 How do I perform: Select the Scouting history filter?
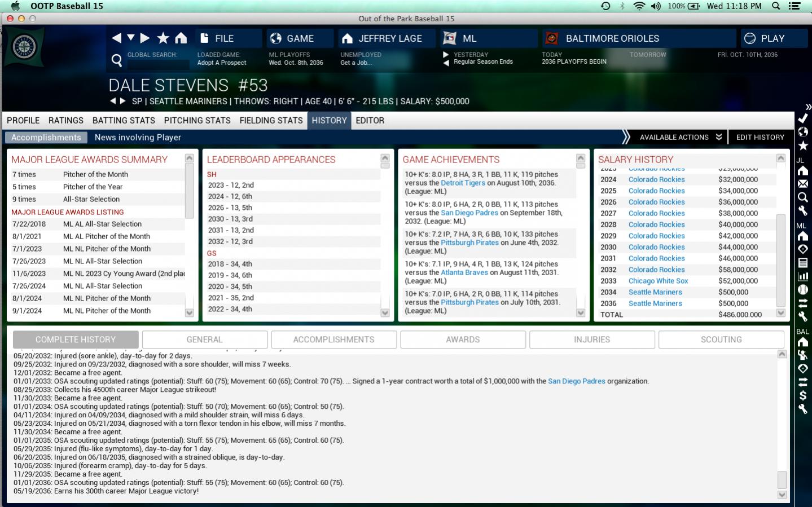coord(721,340)
